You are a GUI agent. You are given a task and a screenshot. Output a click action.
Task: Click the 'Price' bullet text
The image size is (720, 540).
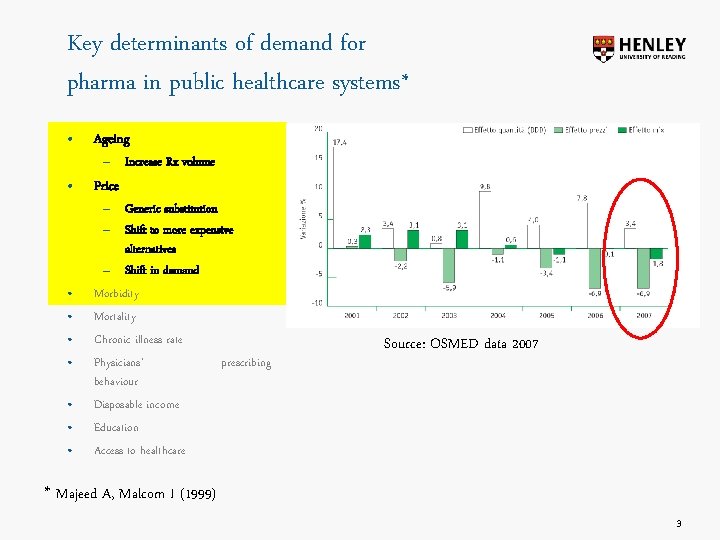pyautogui.click(x=107, y=186)
